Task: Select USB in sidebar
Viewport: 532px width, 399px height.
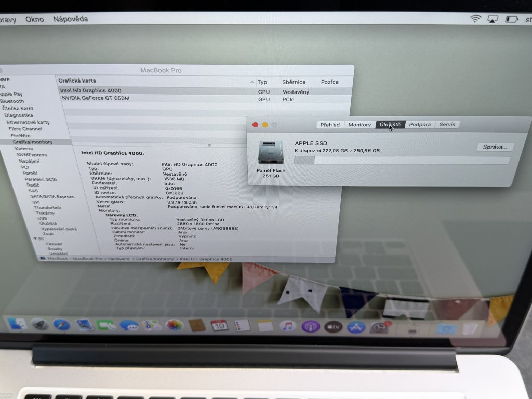Action: (43, 218)
